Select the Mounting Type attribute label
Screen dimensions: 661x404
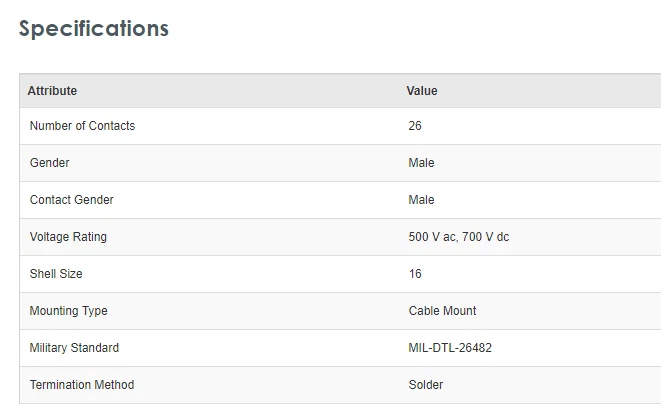[x=68, y=311]
